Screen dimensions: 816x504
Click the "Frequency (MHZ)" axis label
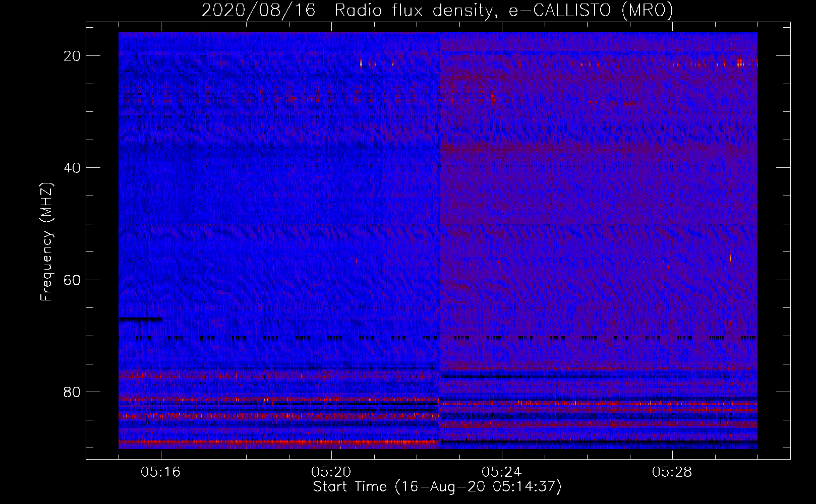(x=46, y=242)
